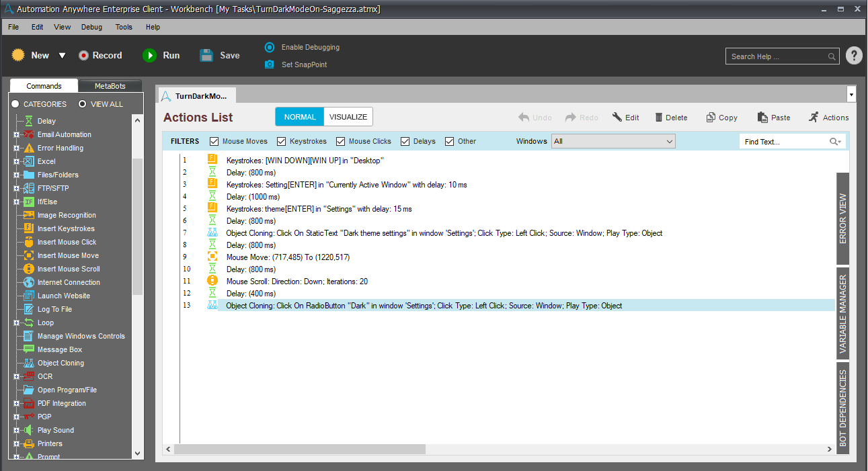The image size is (868, 471).
Task: Toggle the Mouse Moves filter checkbox
Action: point(214,141)
